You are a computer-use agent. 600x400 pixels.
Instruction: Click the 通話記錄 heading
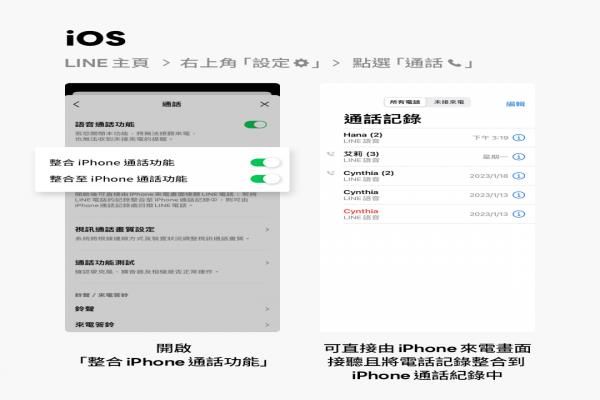click(383, 119)
